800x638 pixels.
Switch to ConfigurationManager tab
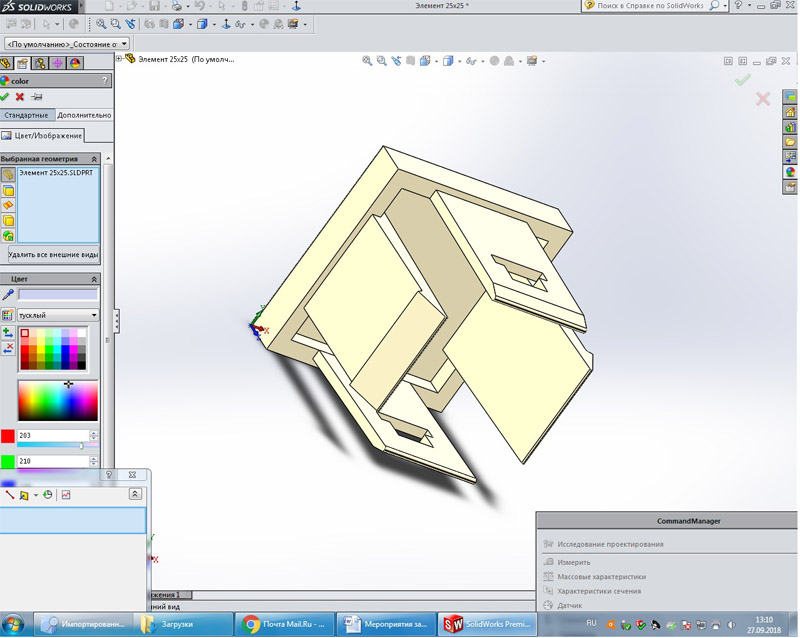(40, 63)
